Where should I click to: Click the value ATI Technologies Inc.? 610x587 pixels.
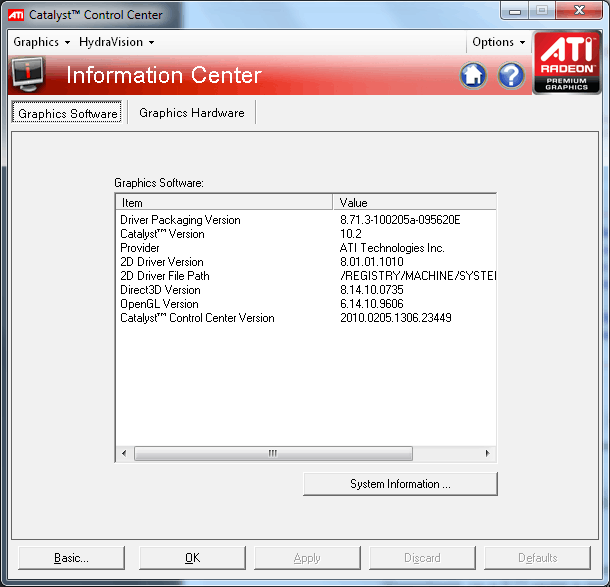392,248
